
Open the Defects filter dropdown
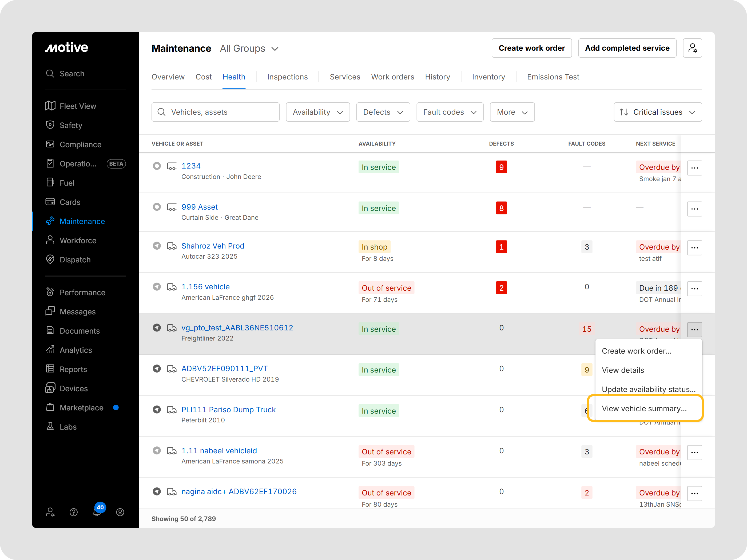click(383, 112)
